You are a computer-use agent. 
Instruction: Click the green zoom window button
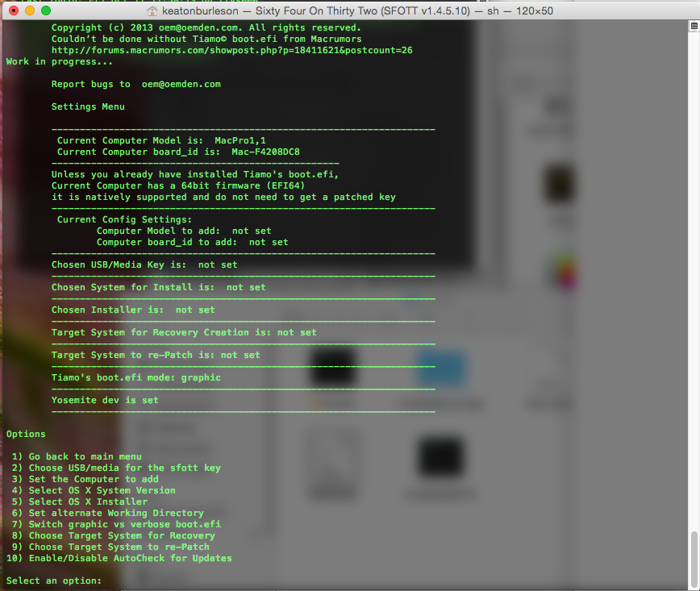46,10
